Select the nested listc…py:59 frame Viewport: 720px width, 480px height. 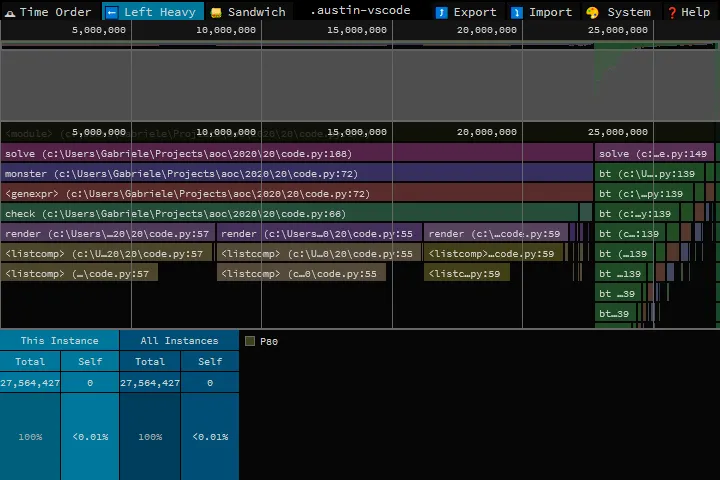[x=467, y=273]
